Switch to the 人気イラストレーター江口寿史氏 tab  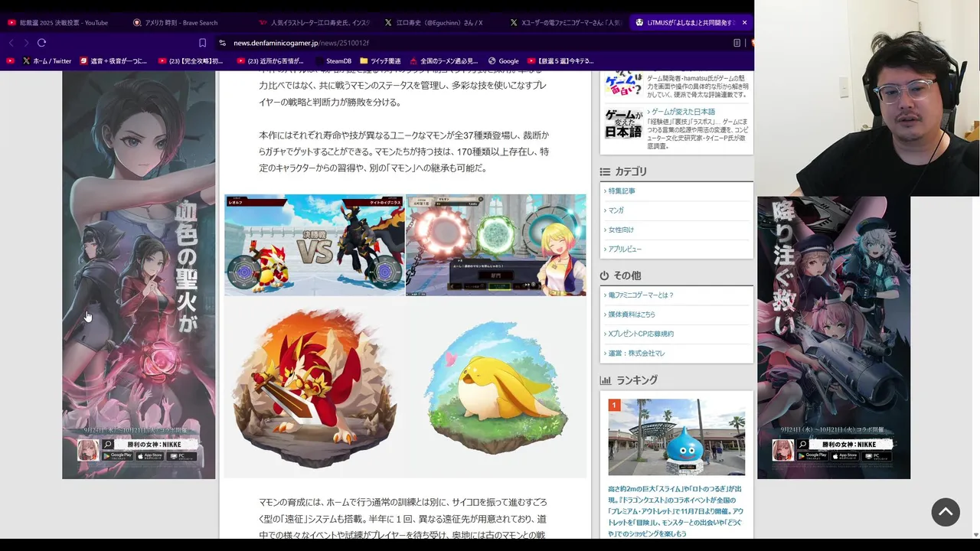coord(314,23)
